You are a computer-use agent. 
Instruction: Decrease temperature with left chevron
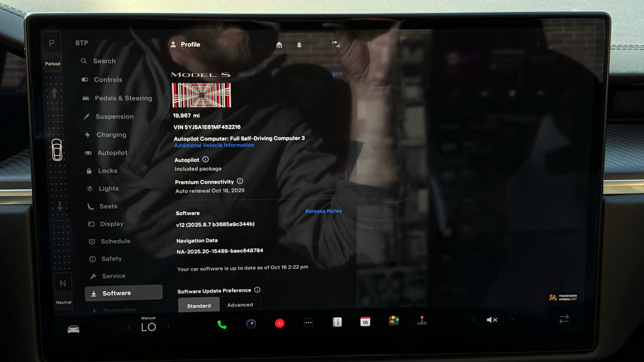128,328
